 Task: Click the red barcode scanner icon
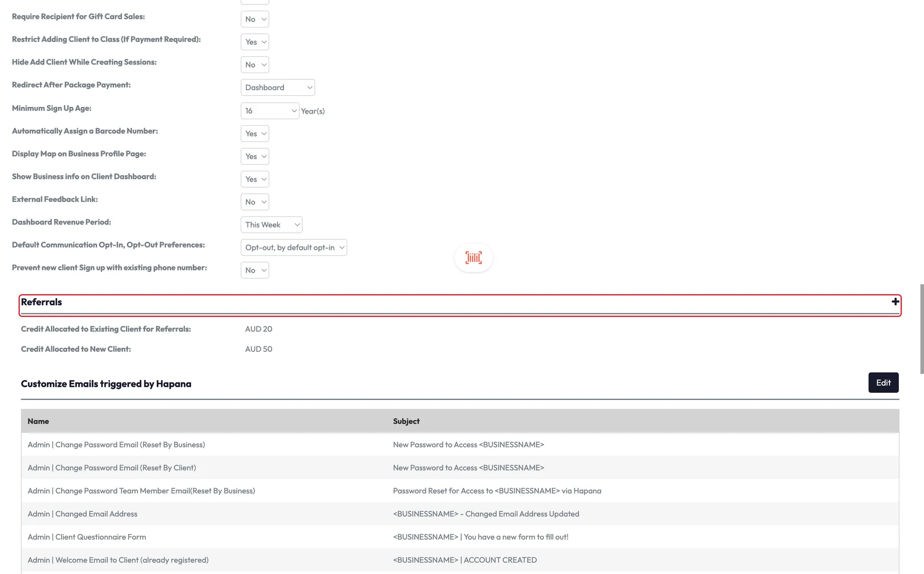point(473,257)
